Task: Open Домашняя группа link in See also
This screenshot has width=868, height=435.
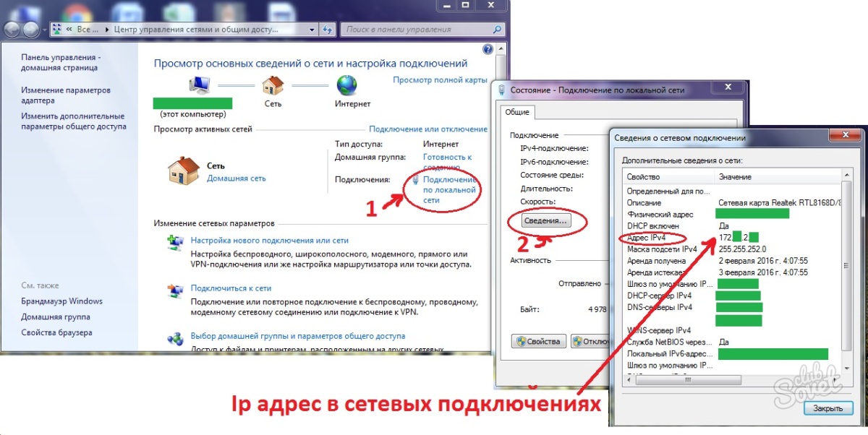Action: coord(56,317)
